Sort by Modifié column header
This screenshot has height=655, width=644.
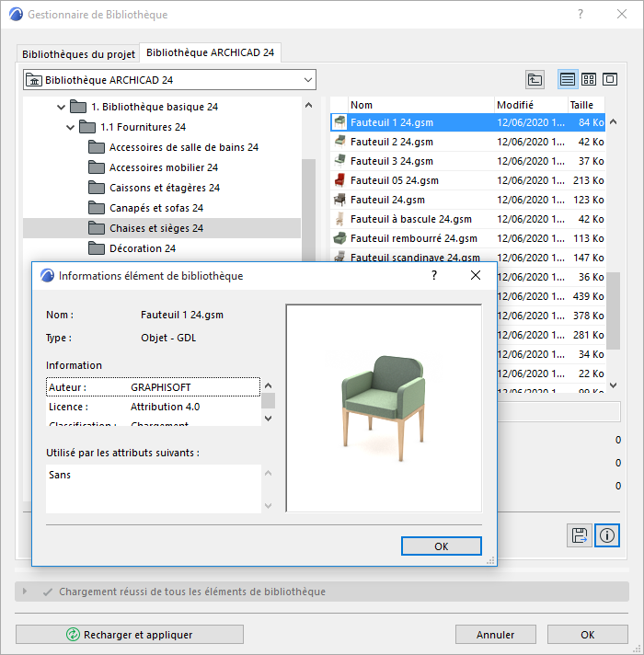pos(531,105)
